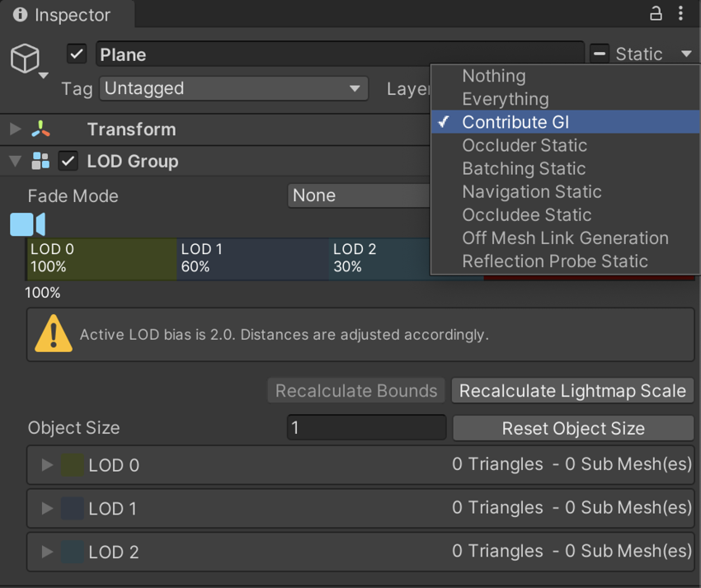Select the LOD 1 bar segment
701x588 pixels.
pyautogui.click(x=252, y=258)
